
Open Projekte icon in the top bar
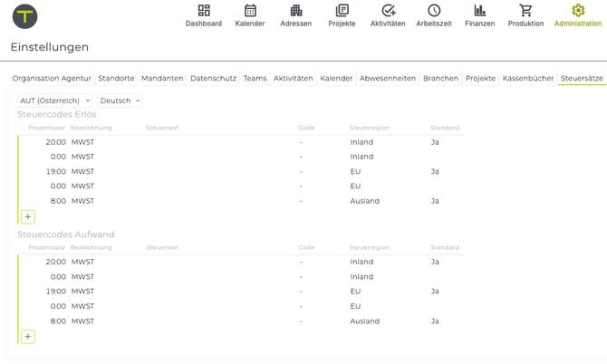[x=342, y=12]
